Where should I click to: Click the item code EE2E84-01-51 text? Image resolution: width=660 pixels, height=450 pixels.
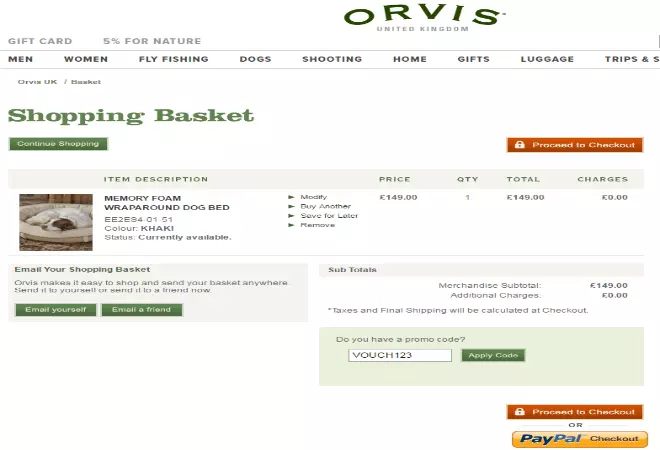[138, 219]
